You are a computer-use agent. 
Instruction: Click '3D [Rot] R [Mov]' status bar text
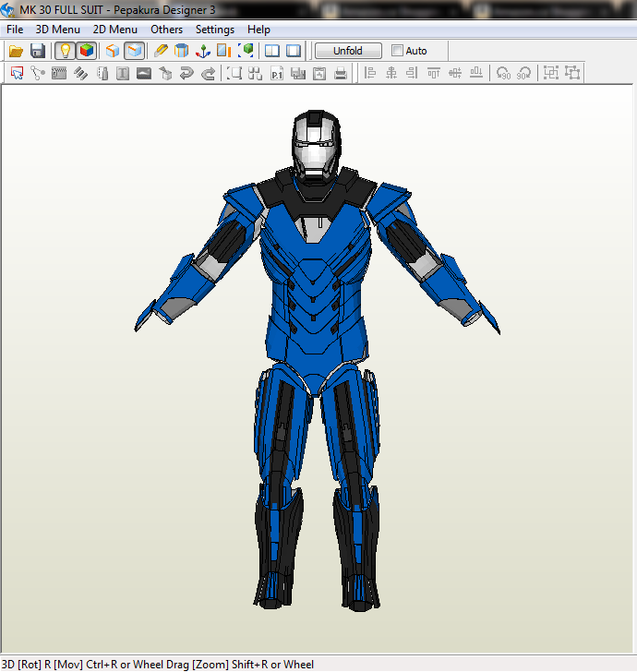click(42, 664)
